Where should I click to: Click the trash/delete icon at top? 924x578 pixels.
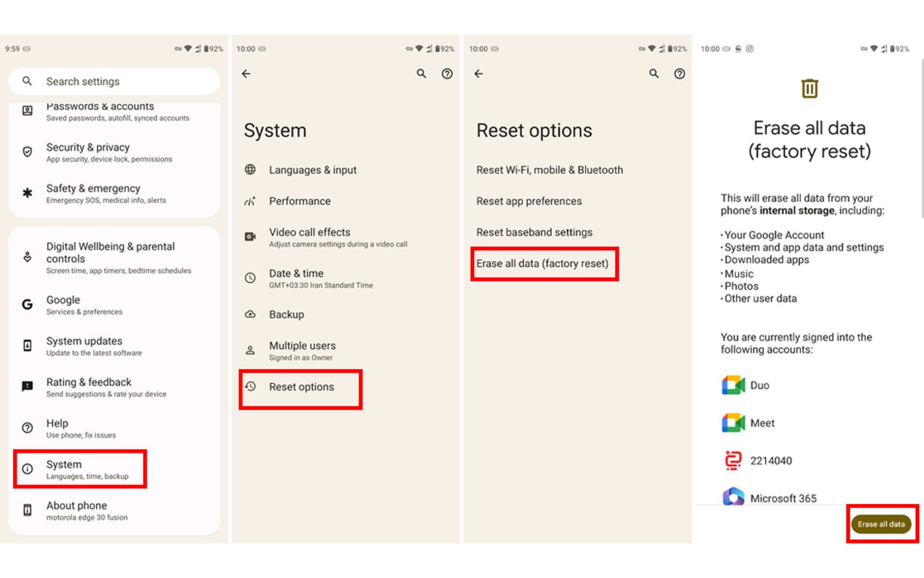[x=807, y=89]
